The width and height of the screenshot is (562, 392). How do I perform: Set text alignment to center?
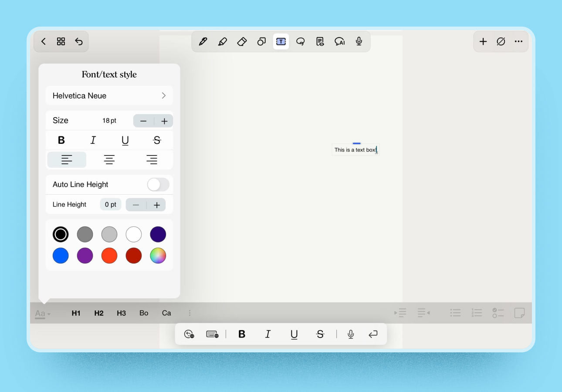[109, 160]
